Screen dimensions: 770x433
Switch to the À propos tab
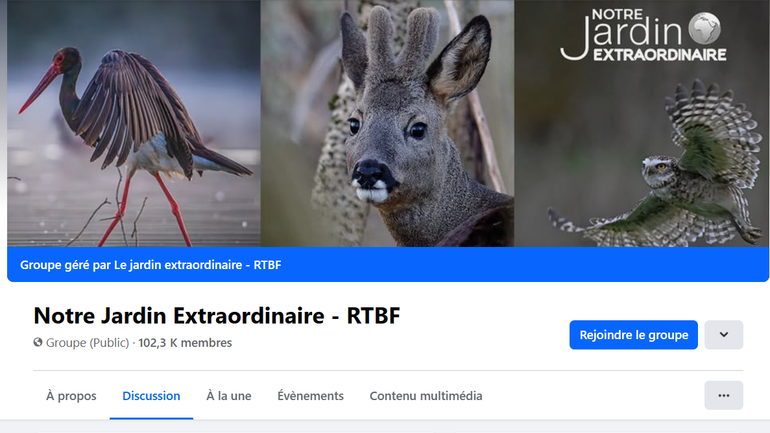71,396
